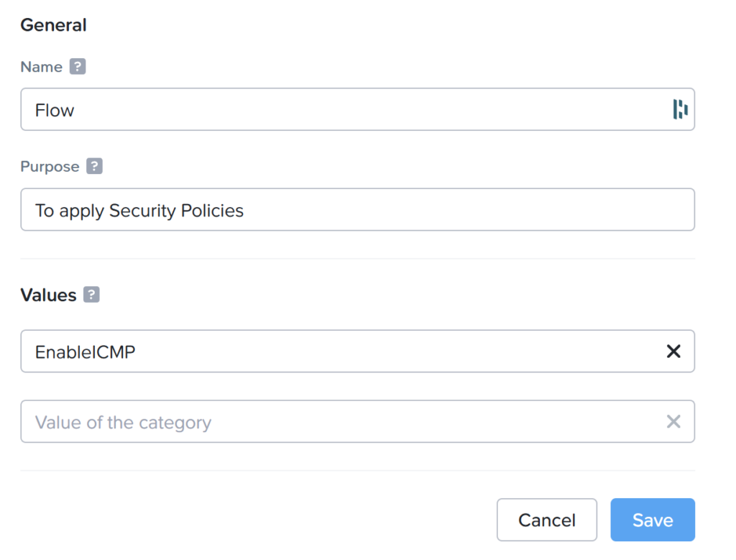
Task: Click the Purpose field label
Action: coord(50,167)
